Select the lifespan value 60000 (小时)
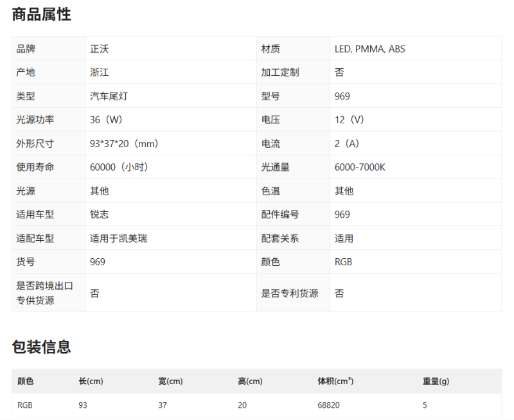Screen dimensions: 514x420 (x=119, y=167)
